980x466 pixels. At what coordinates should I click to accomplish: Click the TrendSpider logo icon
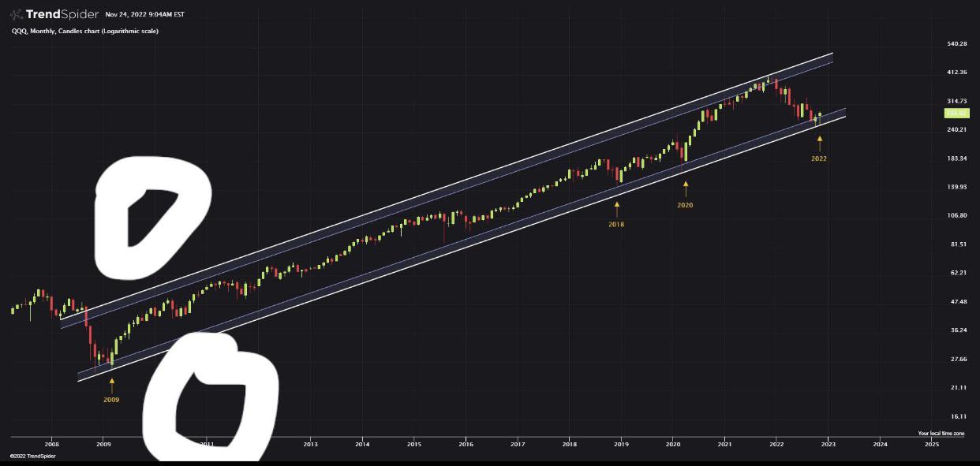pyautogui.click(x=16, y=14)
